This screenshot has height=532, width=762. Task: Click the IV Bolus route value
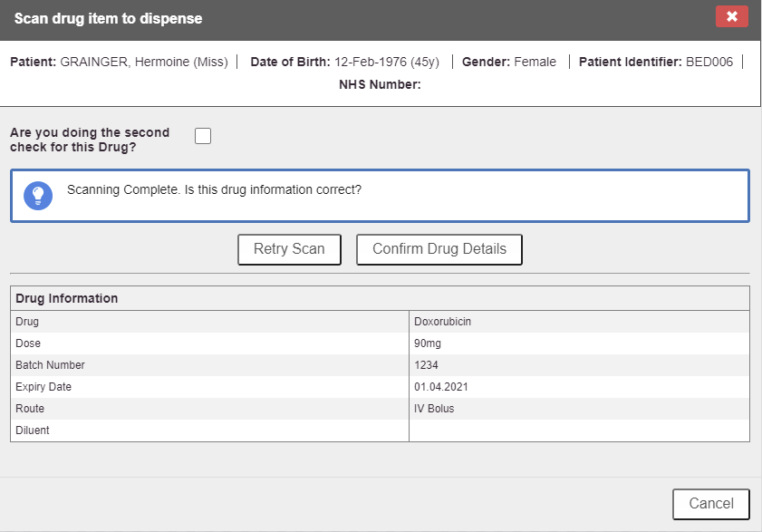tap(432, 409)
